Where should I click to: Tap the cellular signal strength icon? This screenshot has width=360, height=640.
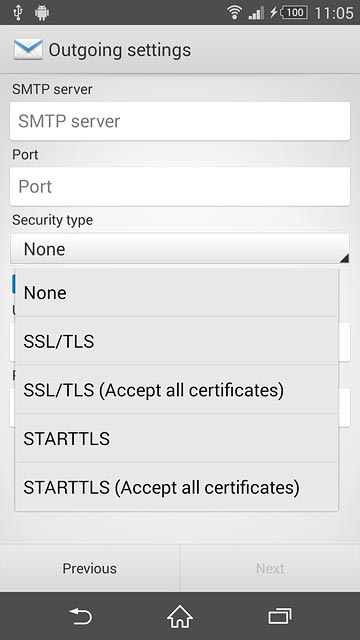click(x=256, y=13)
